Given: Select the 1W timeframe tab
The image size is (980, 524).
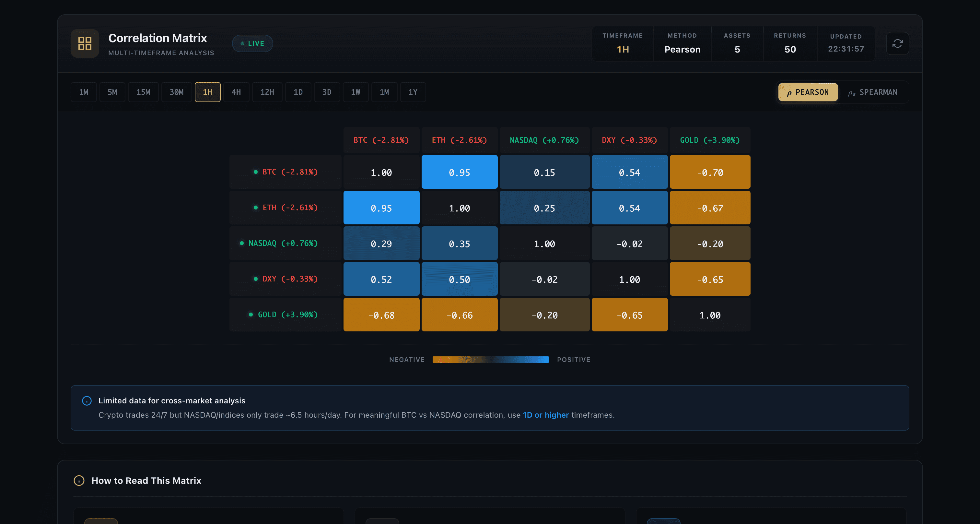Looking at the screenshot, I should [x=356, y=92].
